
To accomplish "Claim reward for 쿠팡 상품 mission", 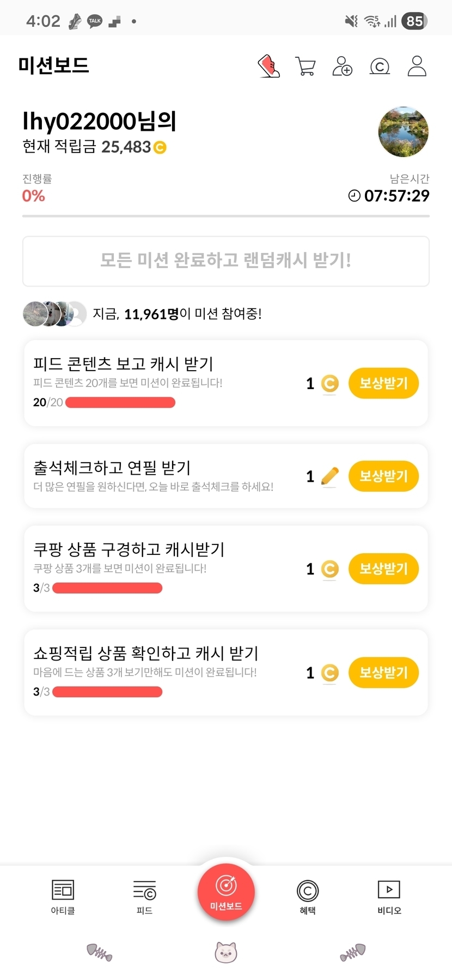I will click(x=383, y=569).
